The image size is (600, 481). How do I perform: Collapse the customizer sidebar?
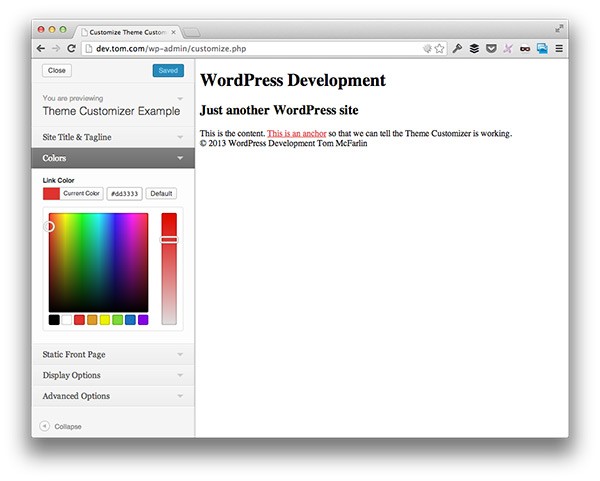tap(60, 426)
